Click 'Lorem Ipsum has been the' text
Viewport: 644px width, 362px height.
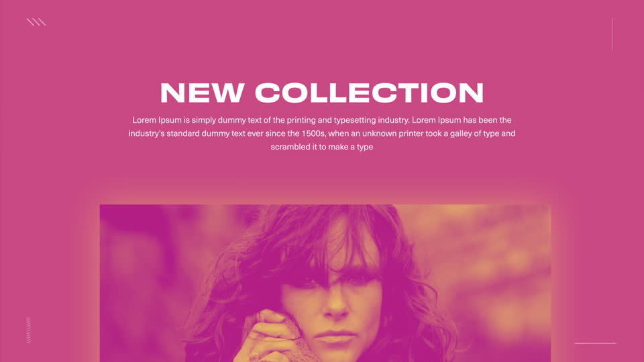pos(462,120)
